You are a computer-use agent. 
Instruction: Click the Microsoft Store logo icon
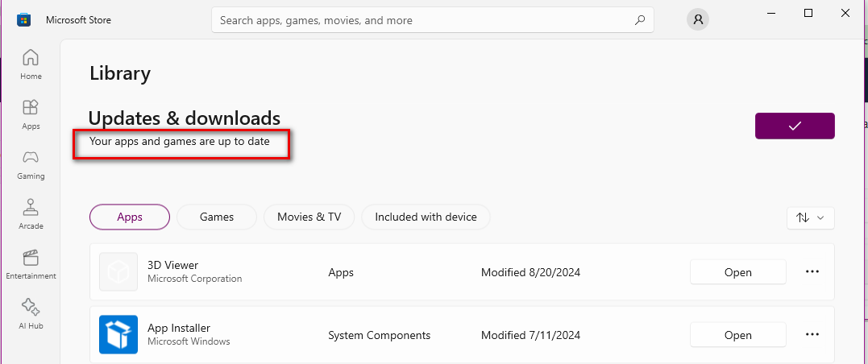23,20
